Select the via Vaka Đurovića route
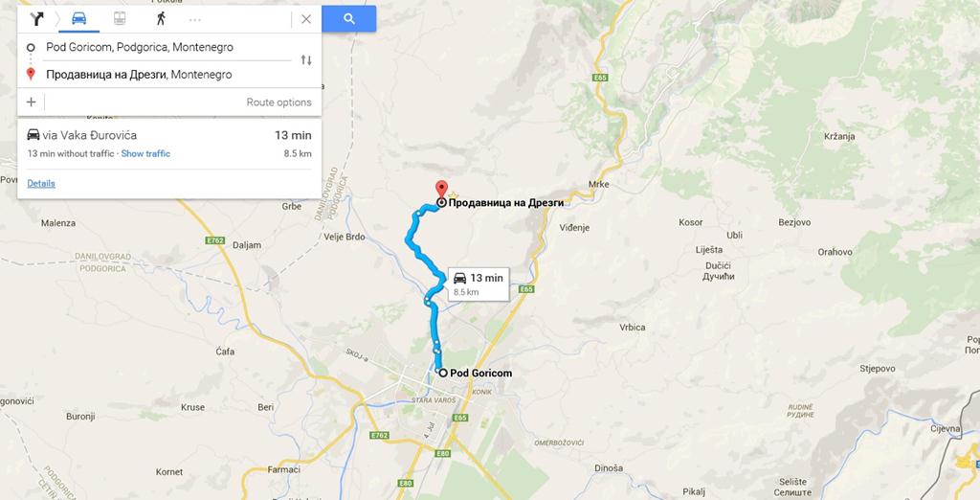The height and width of the screenshot is (500, 980). coord(169,144)
